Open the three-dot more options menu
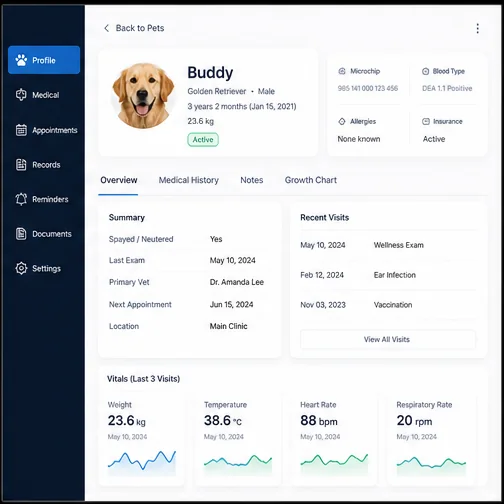Image resolution: width=504 pixels, height=504 pixels. pos(478,28)
